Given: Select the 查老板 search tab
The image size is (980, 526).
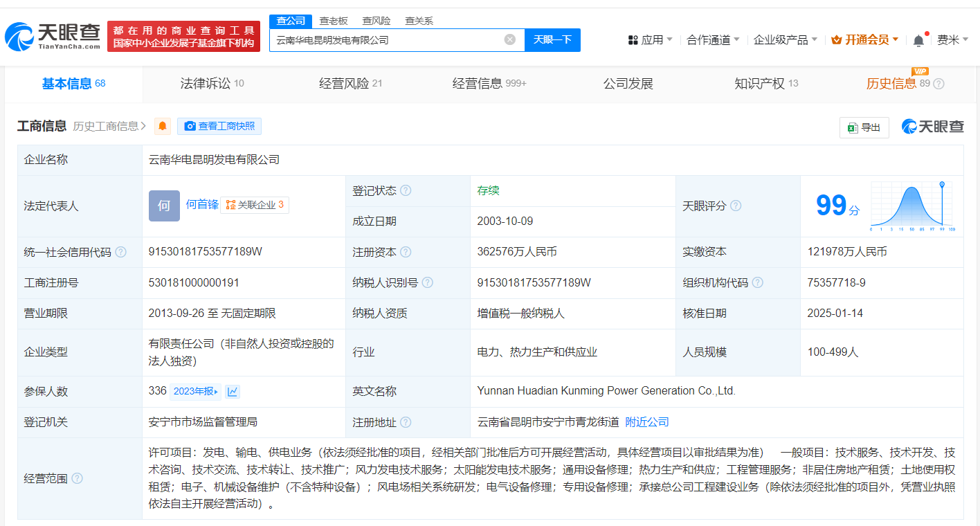Looking at the screenshot, I should (334, 21).
